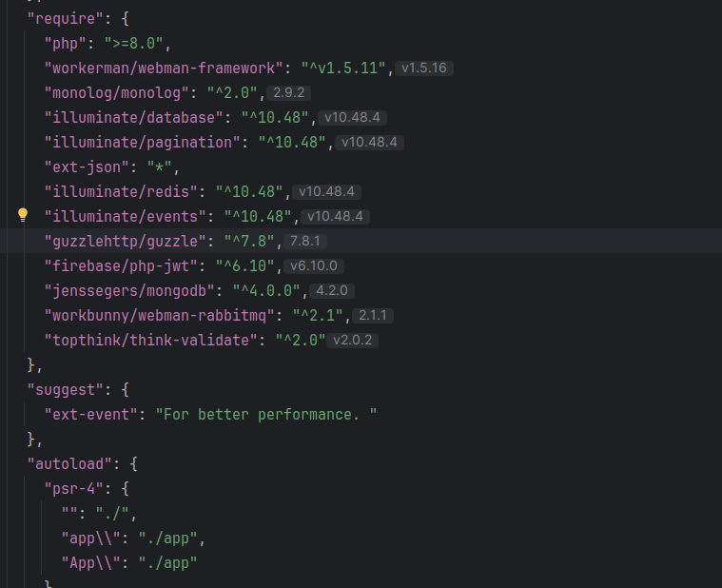722x588 pixels.
Task: Click the "^v1.5.11" version constraint
Action: pyautogui.click(x=343, y=69)
